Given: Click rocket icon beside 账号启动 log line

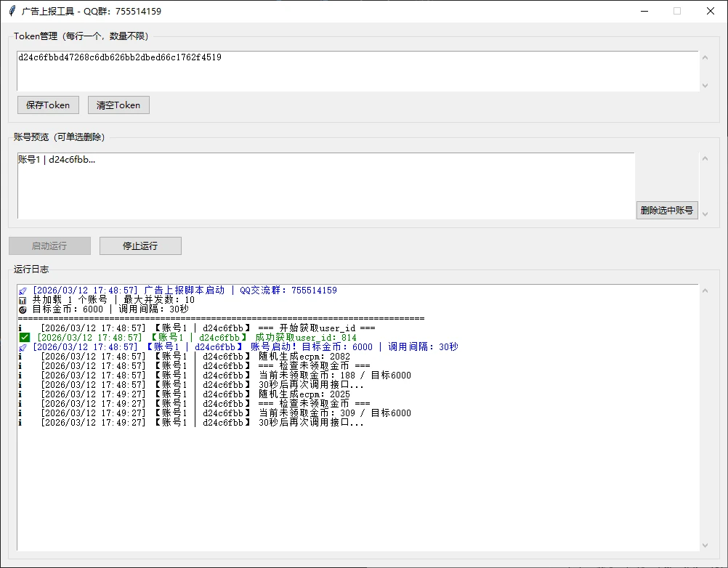Looking at the screenshot, I should pyautogui.click(x=23, y=347).
